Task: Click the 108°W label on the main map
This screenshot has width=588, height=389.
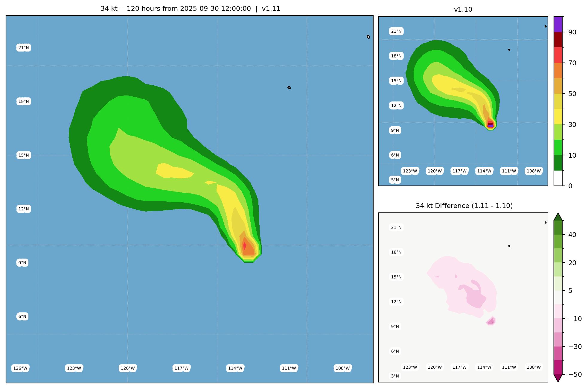Action: [x=342, y=368]
